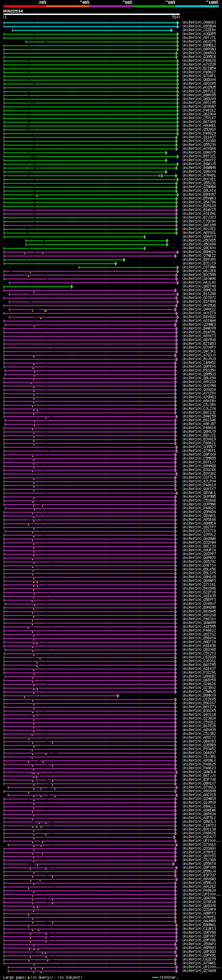Open hit UniRef100_P48620
Viewport: 222px width, 980px height.
[199, 508]
